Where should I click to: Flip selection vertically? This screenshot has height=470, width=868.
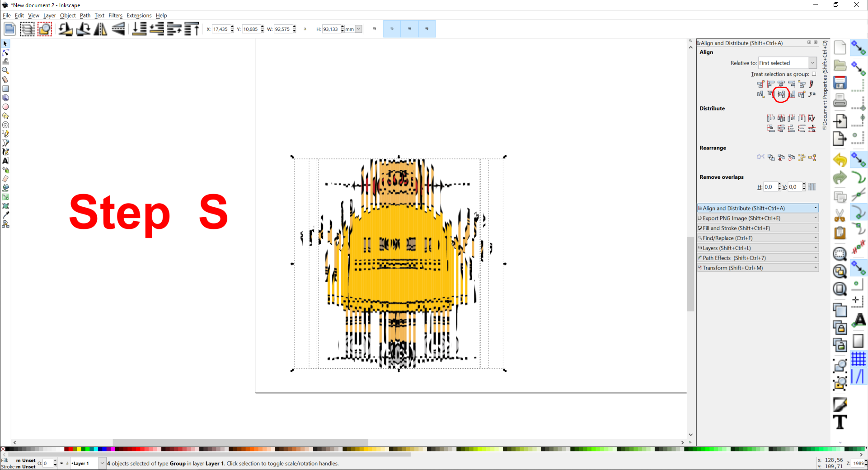118,29
